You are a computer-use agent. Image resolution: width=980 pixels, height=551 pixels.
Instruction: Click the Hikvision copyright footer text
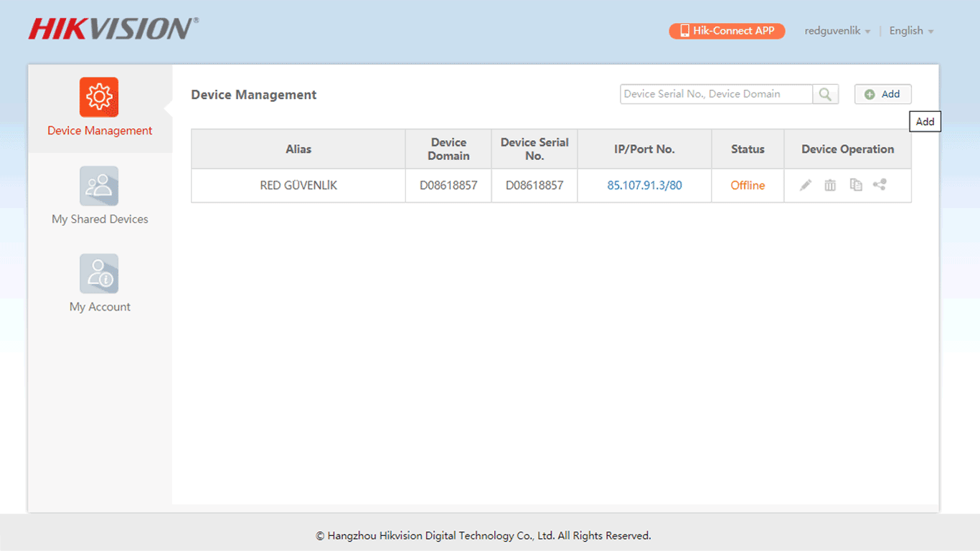coord(484,535)
